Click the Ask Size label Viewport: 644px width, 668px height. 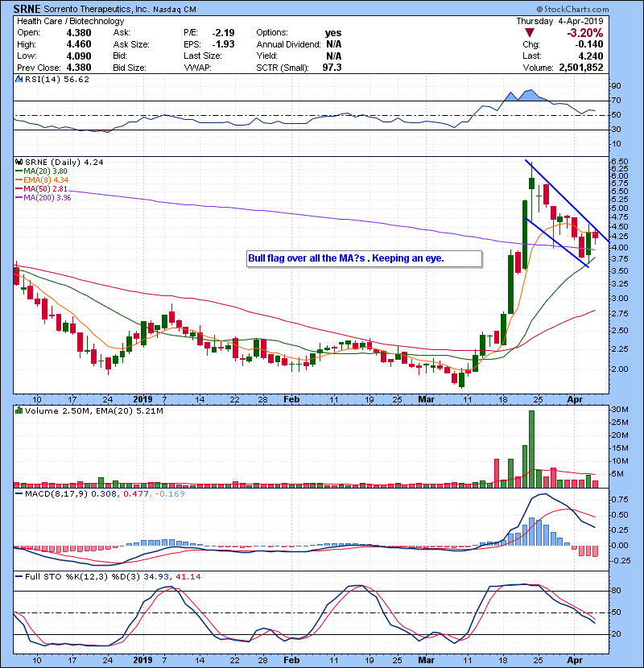click(131, 44)
